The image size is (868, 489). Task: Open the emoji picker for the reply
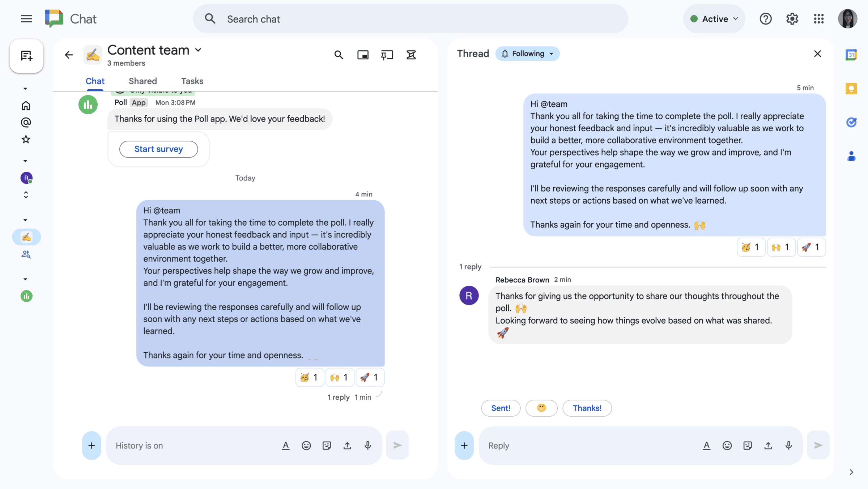[x=727, y=445]
